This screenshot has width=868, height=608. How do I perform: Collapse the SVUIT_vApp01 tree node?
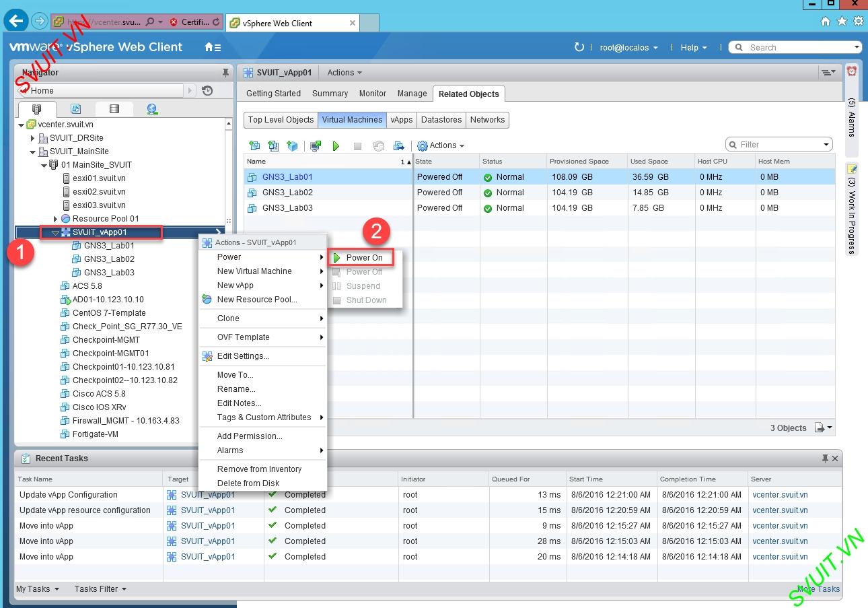[55, 232]
